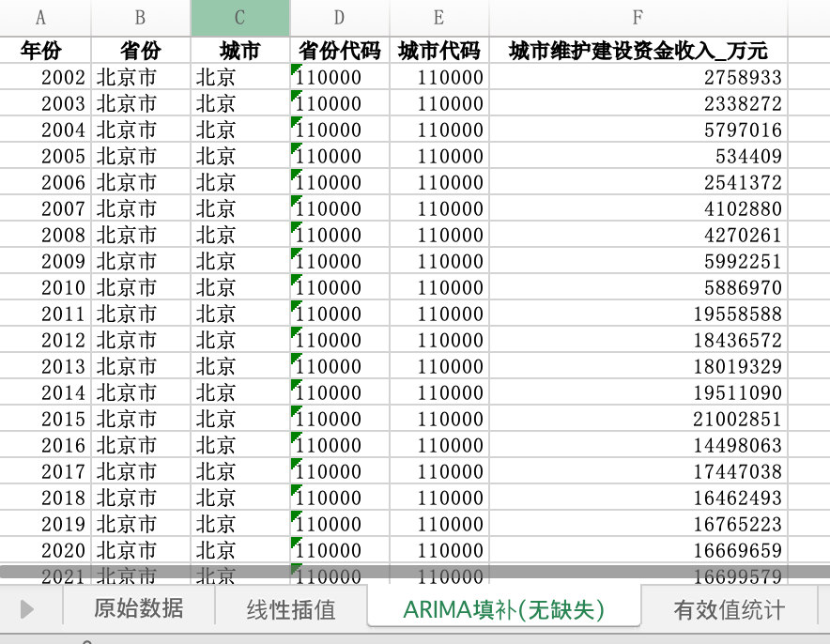Select the value 5886970 cell
The image size is (830, 644).
638,287
